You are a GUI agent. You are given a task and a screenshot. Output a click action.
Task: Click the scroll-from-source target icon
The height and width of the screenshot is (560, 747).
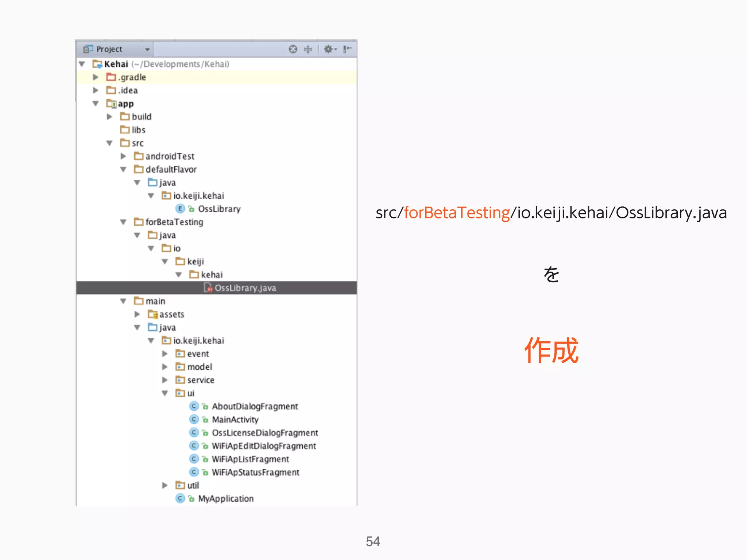pyautogui.click(x=293, y=49)
